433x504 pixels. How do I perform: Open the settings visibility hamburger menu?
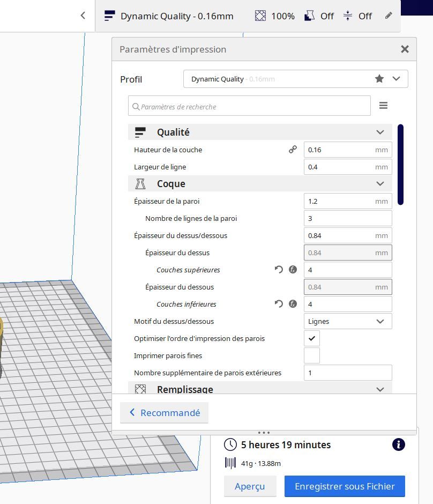[383, 106]
